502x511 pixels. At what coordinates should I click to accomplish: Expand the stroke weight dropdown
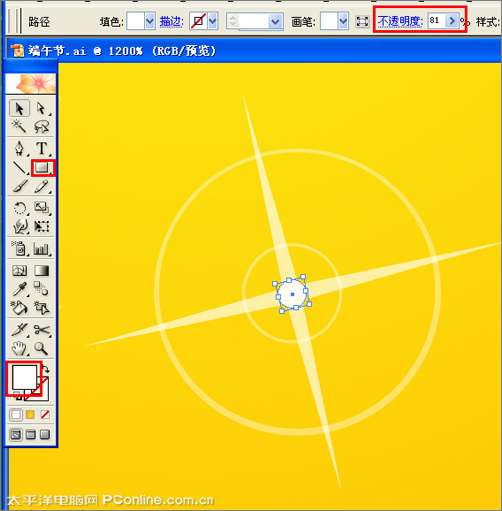[x=275, y=22]
